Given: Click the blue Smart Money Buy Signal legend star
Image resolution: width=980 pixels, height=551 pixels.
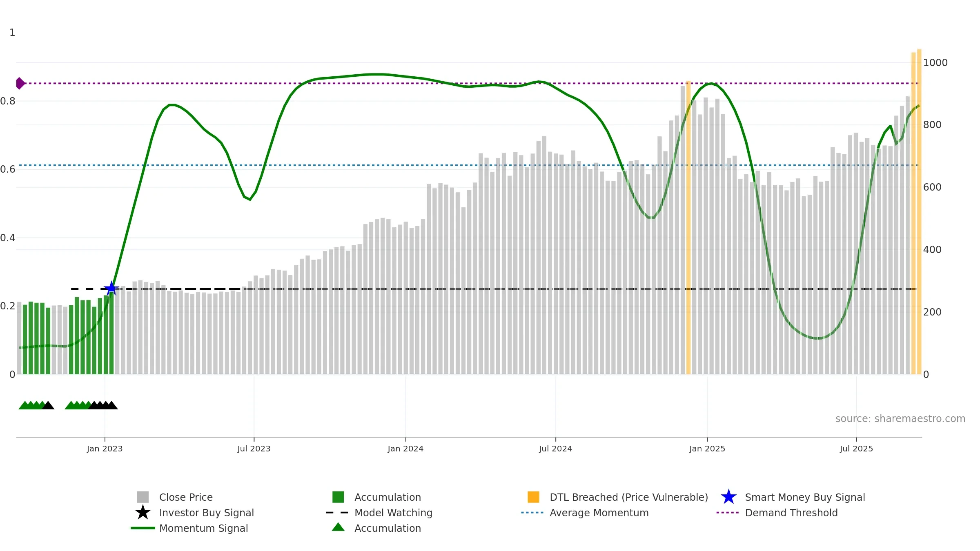Looking at the screenshot, I should point(728,497).
